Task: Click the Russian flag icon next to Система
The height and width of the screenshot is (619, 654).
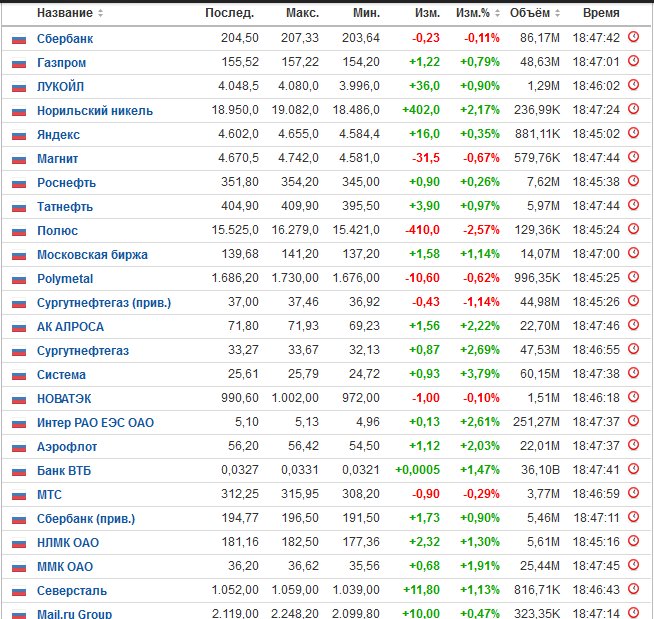Action: [19, 376]
